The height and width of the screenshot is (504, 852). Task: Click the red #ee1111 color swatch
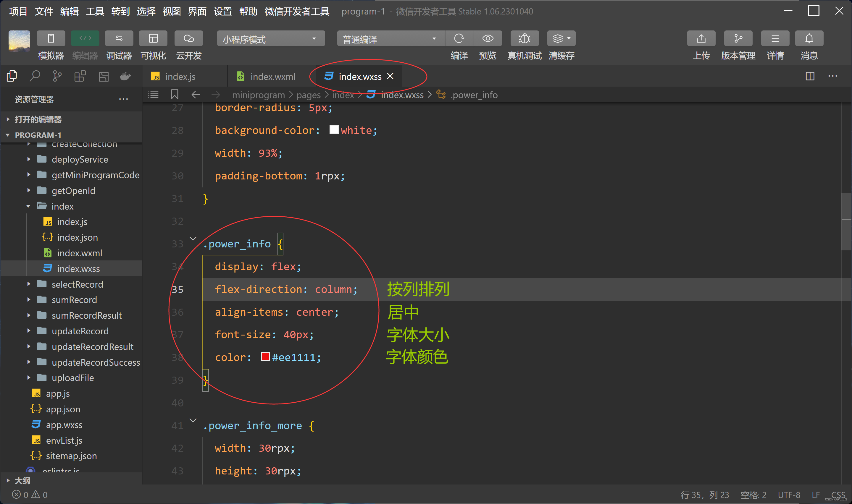click(265, 356)
